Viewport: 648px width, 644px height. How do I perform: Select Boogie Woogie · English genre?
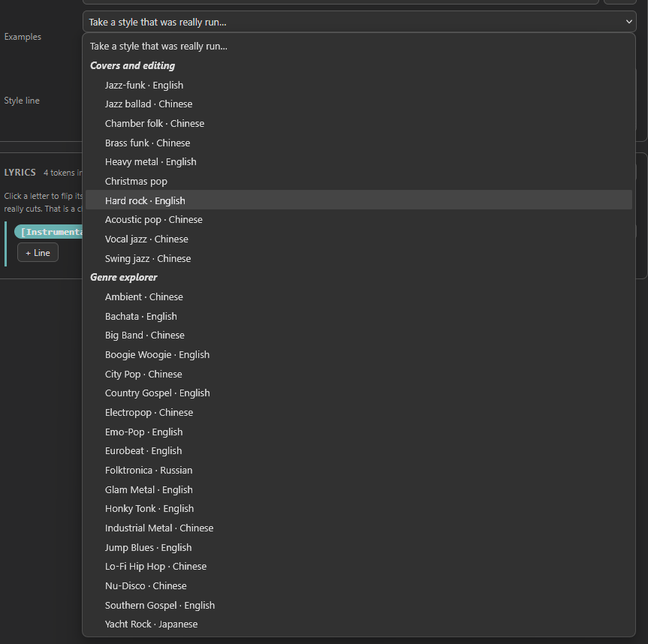(359, 355)
